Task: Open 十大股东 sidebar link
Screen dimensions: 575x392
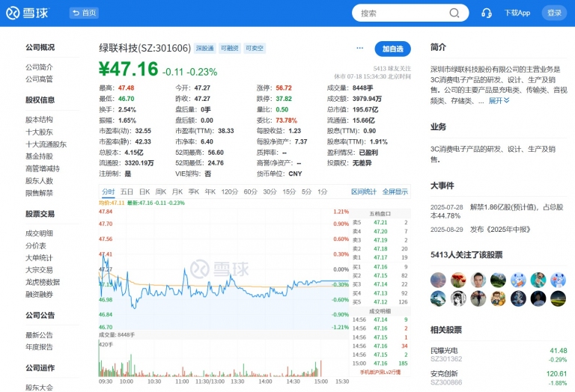Action: tap(39, 132)
